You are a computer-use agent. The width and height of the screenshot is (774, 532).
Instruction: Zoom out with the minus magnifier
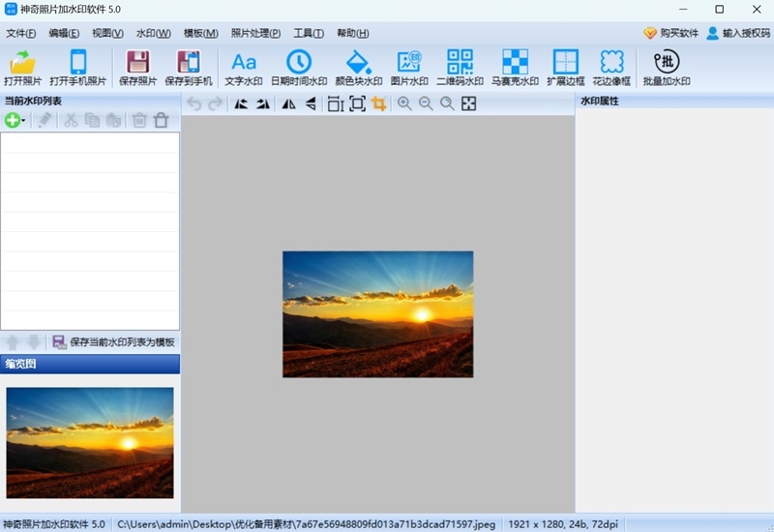[x=426, y=103]
